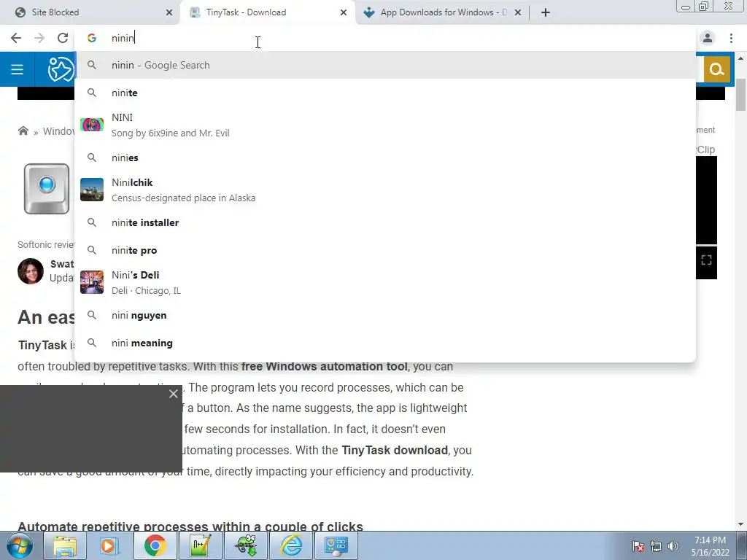Click the browser forward arrow
The width and height of the screenshot is (747, 560).
pyautogui.click(x=39, y=38)
